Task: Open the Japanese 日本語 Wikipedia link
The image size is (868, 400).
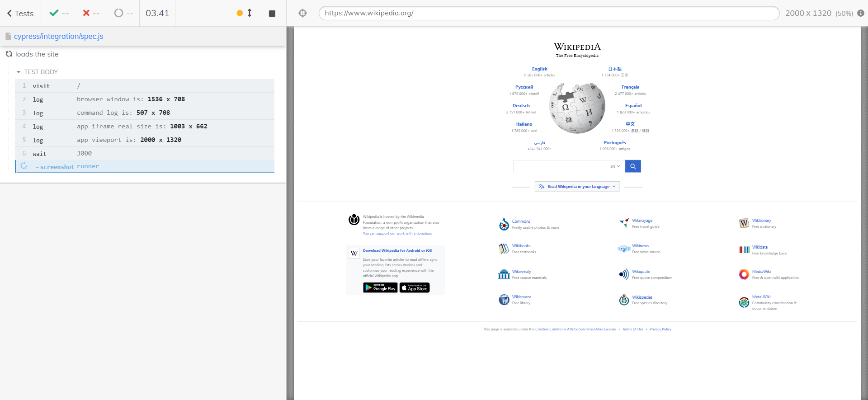Action: [x=615, y=69]
